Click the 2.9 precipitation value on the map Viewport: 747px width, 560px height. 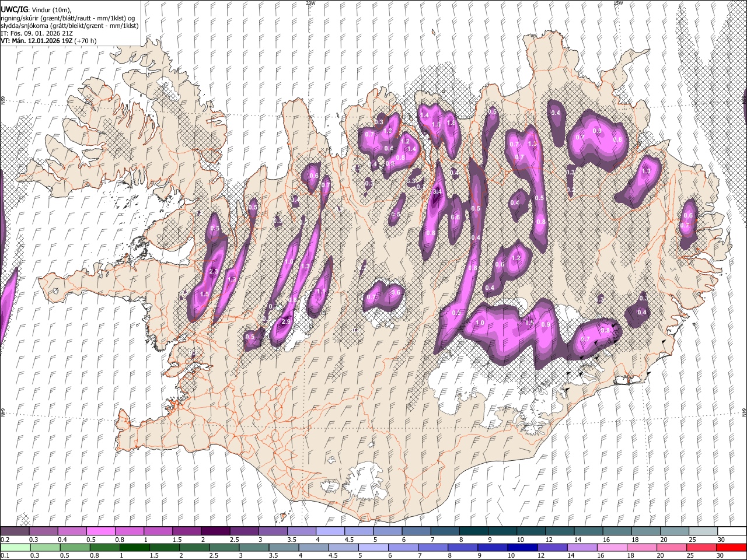point(286,322)
